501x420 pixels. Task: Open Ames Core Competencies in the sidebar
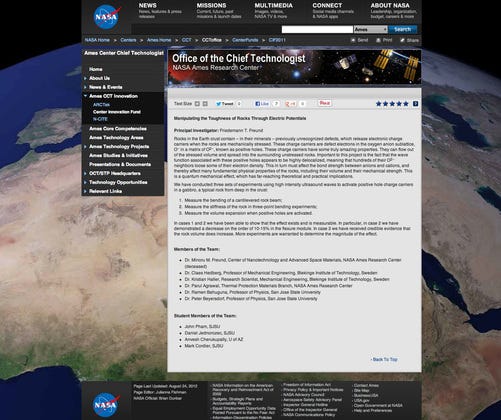pyautogui.click(x=118, y=128)
